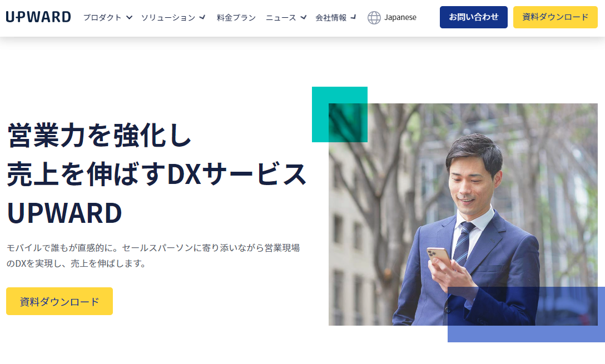Expand the ソリューション dropdown chevron
Image resolution: width=605 pixels, height=364 pixels.
tap(202, 17)
